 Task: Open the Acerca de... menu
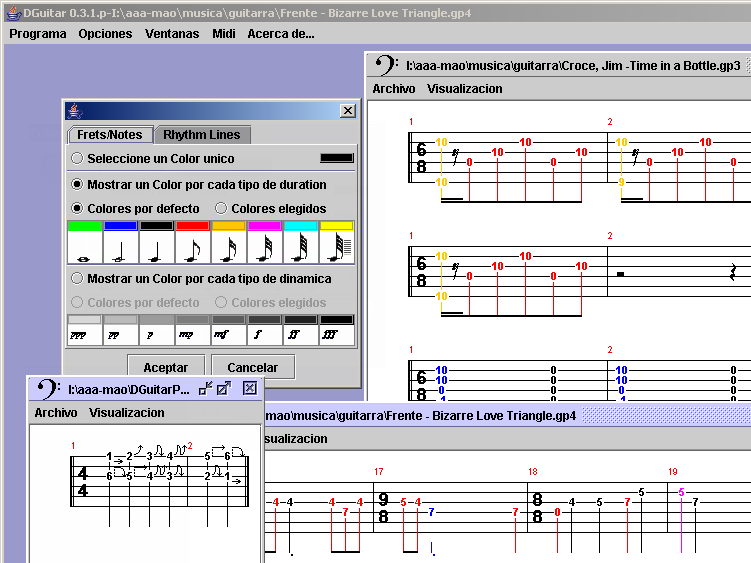(281, 34)
